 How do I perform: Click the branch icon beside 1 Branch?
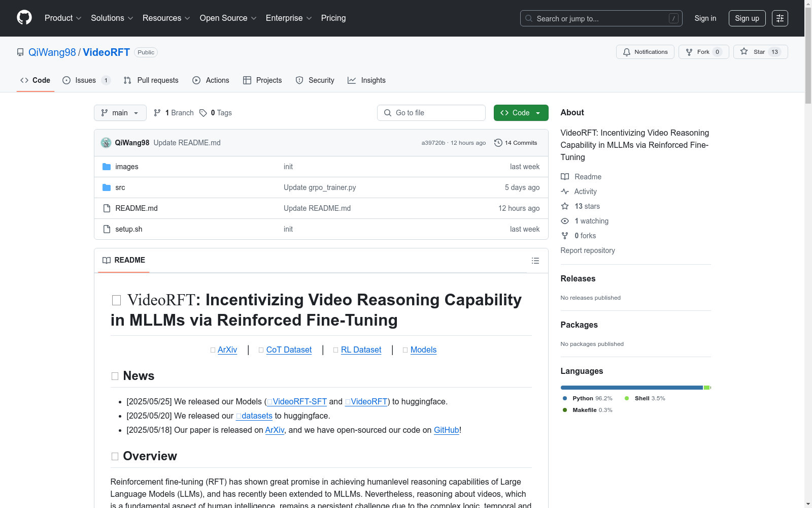pos(157,113)
